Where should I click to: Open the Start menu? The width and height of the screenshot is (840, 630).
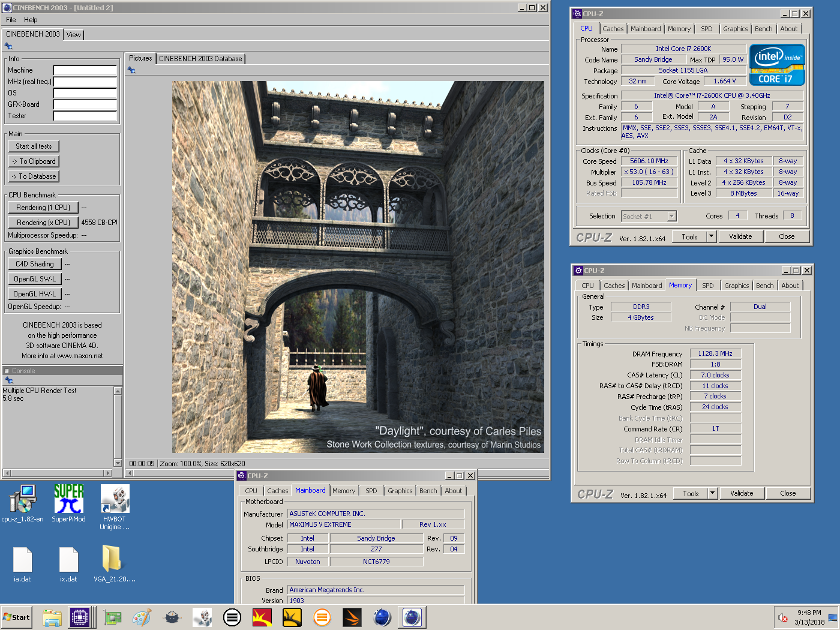(16, 617)
